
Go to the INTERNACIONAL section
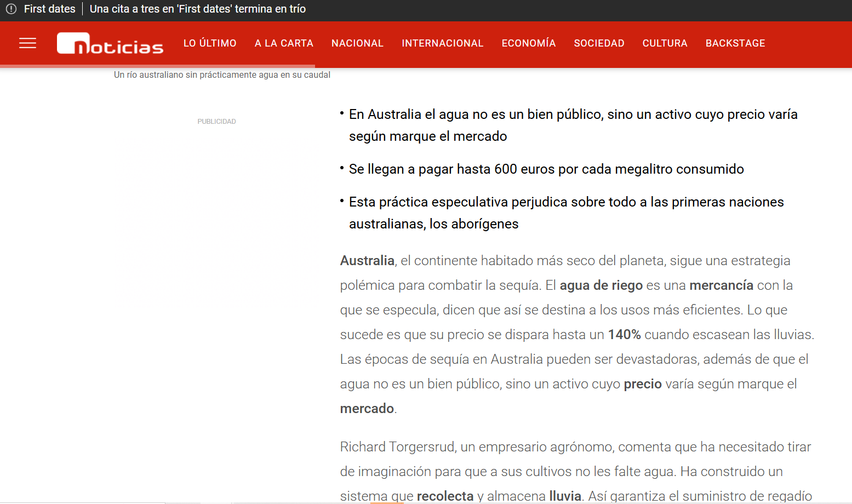tap(443, 43)
